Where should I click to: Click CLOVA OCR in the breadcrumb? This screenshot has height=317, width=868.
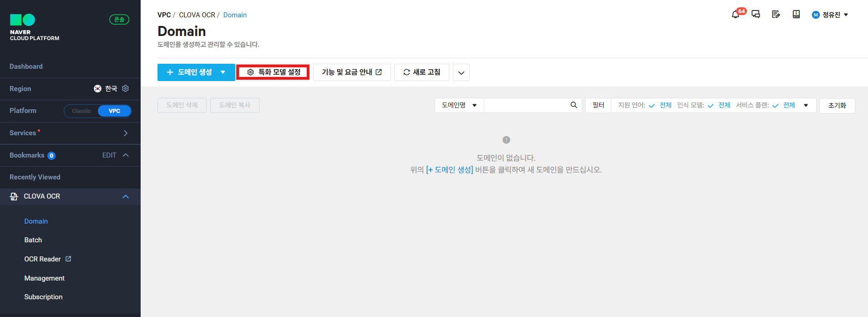click(x=197, y=15)
